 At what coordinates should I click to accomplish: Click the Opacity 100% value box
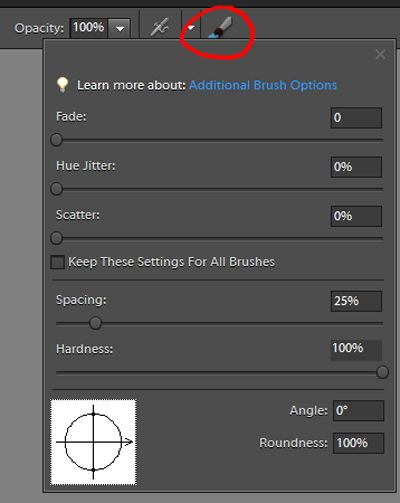[89, 28]
